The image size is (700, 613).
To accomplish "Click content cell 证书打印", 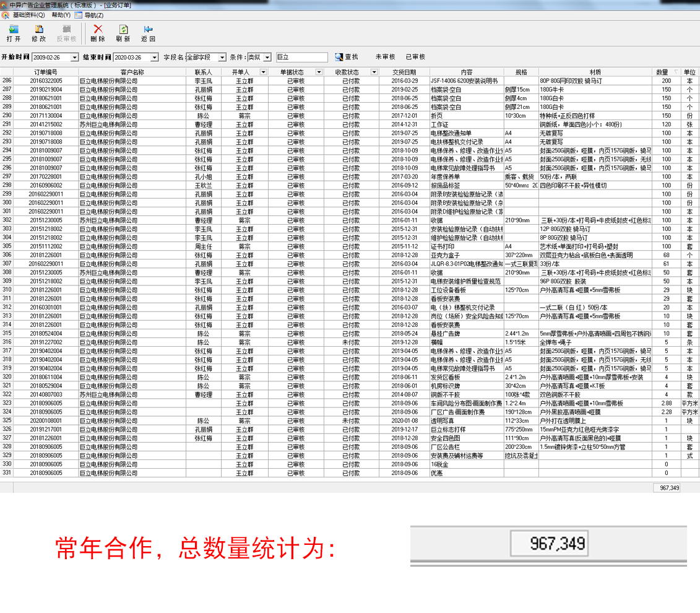I will pyautogui.click(x=443, y=246).
